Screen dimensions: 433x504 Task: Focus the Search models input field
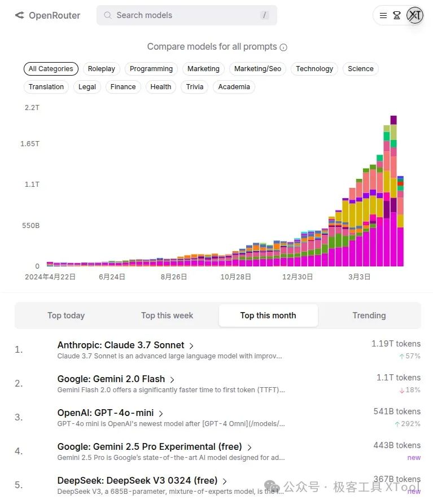coord(186,15)
